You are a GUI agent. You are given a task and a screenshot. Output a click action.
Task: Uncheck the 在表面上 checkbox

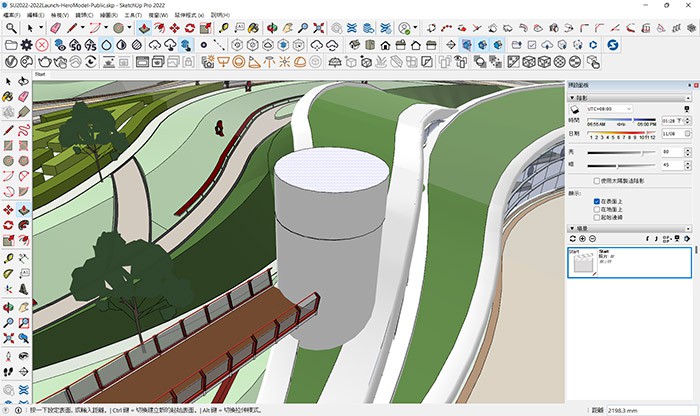coord(596,202)
